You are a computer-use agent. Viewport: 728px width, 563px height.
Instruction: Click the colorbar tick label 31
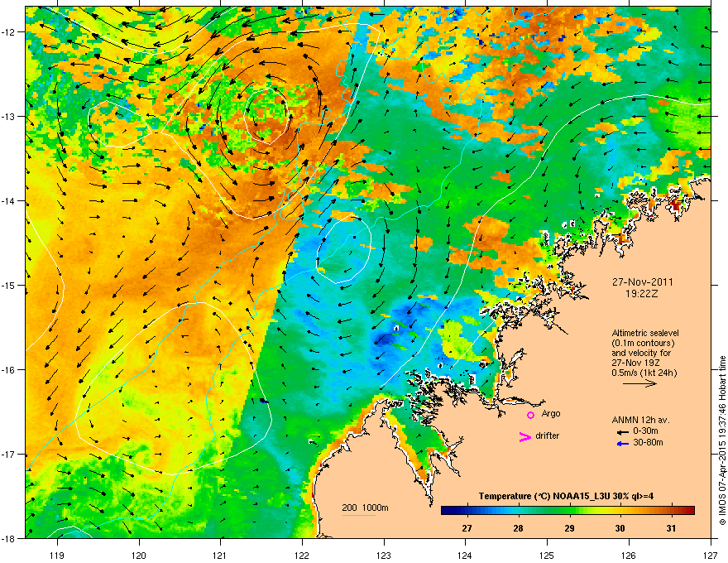[x=670, y=528]
